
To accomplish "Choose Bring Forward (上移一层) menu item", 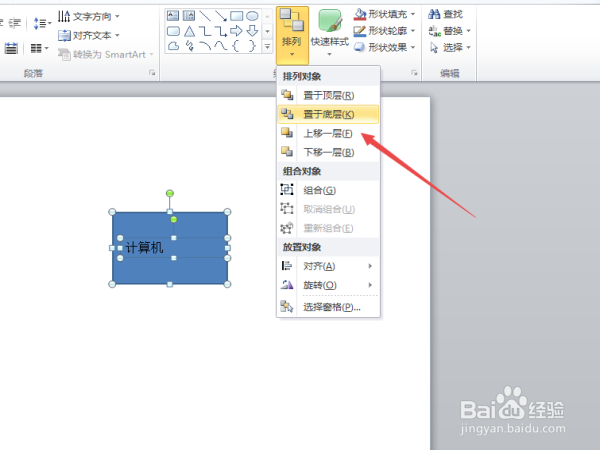I will pyautogui.click(x=328, y=133).
